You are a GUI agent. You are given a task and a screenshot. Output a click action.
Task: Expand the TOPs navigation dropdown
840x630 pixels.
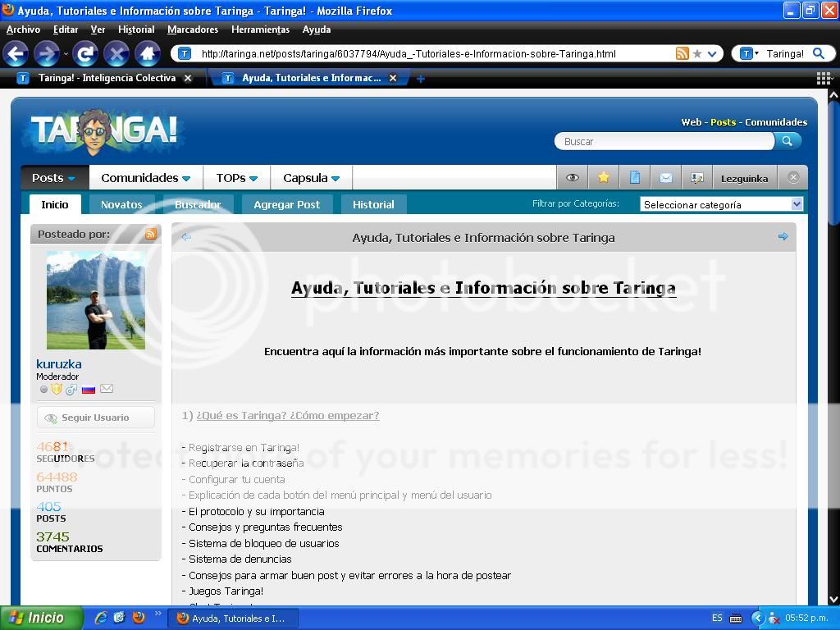237,178
